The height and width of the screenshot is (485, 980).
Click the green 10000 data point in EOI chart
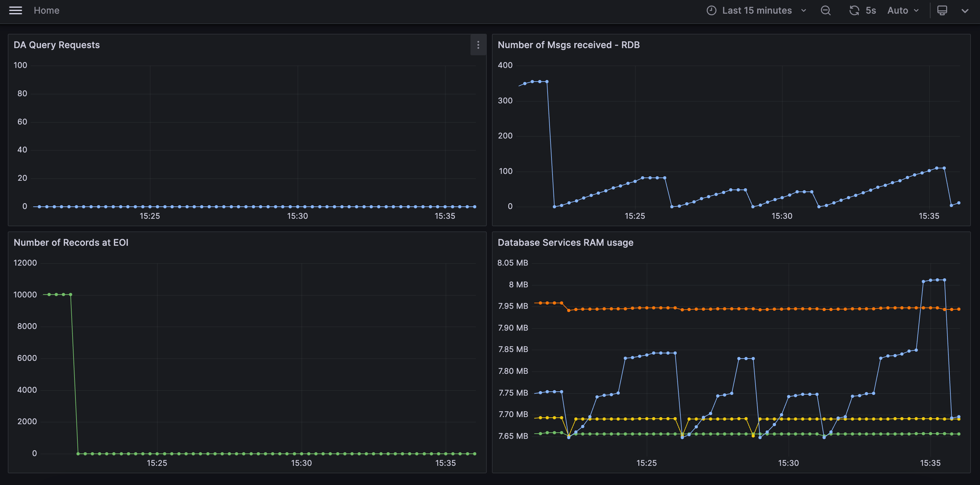point(56,294)
